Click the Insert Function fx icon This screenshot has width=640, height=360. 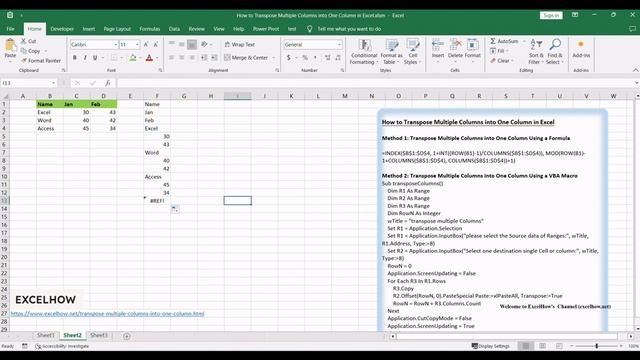(108, 83)
